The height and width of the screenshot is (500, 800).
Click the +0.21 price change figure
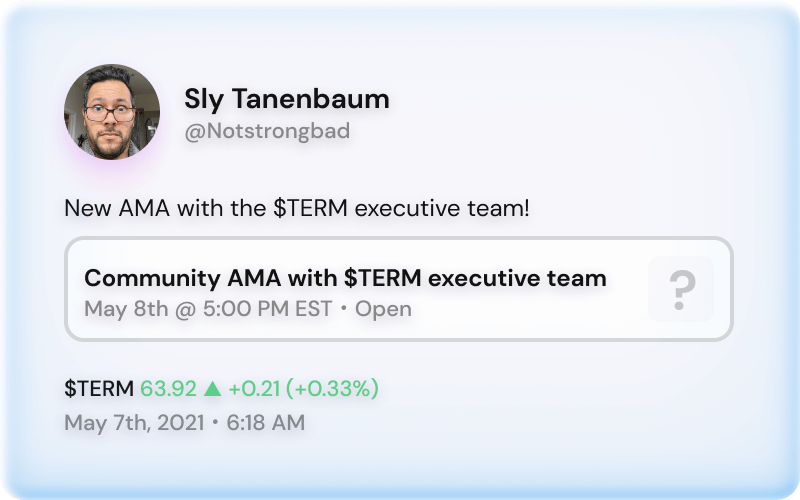click(x=254, y=389)
